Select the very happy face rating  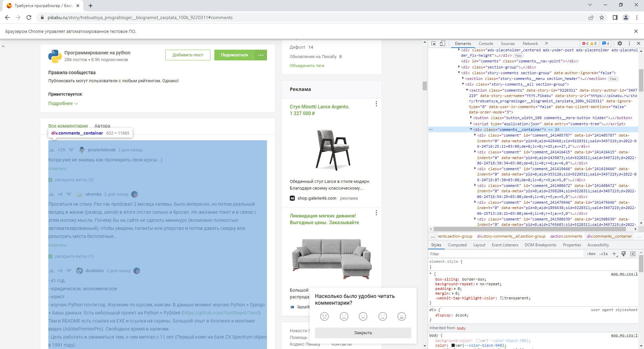pos(401,316)
